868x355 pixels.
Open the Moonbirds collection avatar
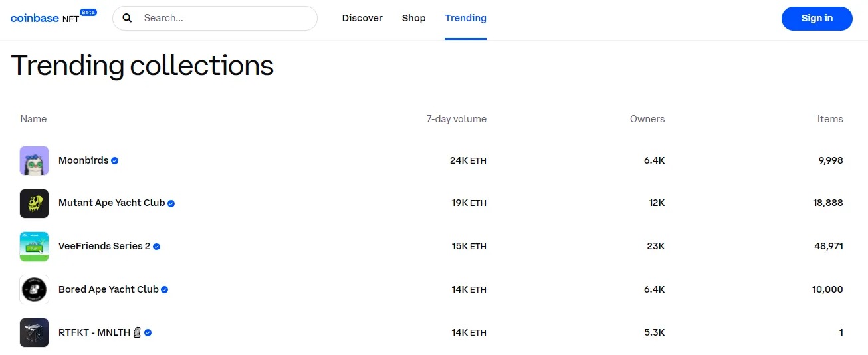pyautogui.click(x=34, y=160)
